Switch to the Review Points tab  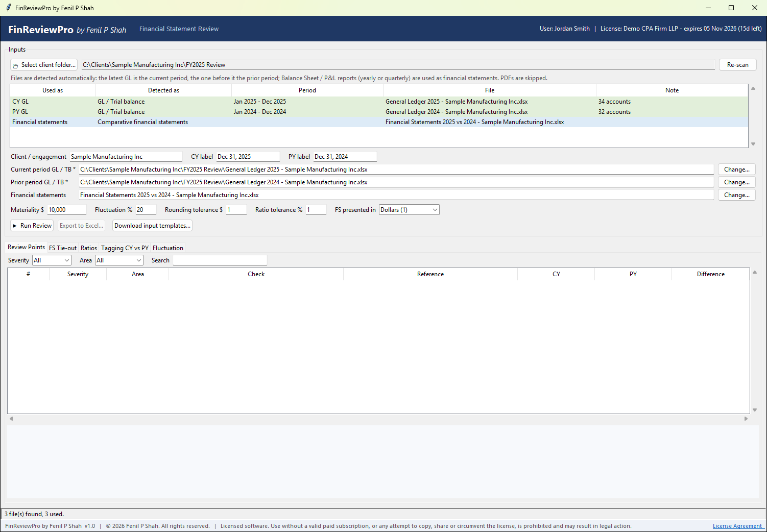[27, 247]
